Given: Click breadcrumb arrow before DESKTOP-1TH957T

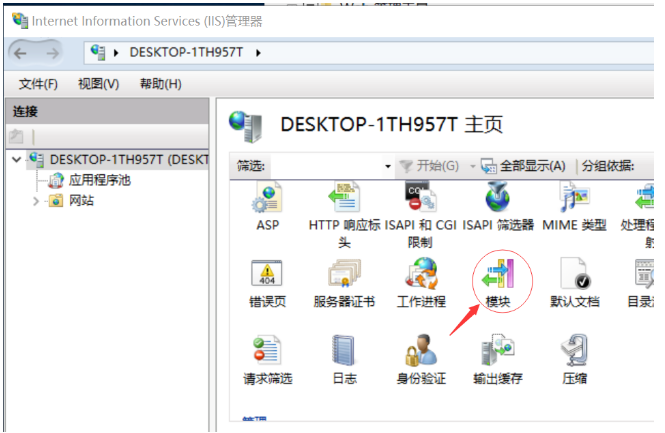Looking at the screenshot, I should tap(116, 53).
